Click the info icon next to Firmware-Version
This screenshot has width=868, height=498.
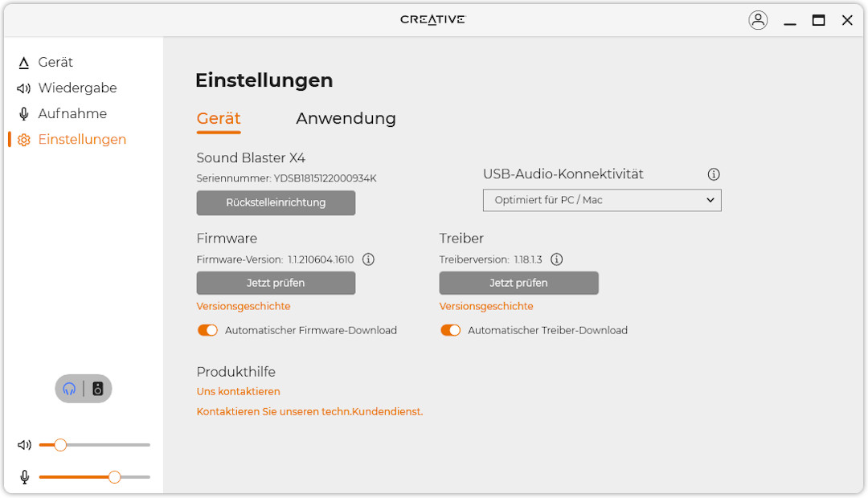369,259
